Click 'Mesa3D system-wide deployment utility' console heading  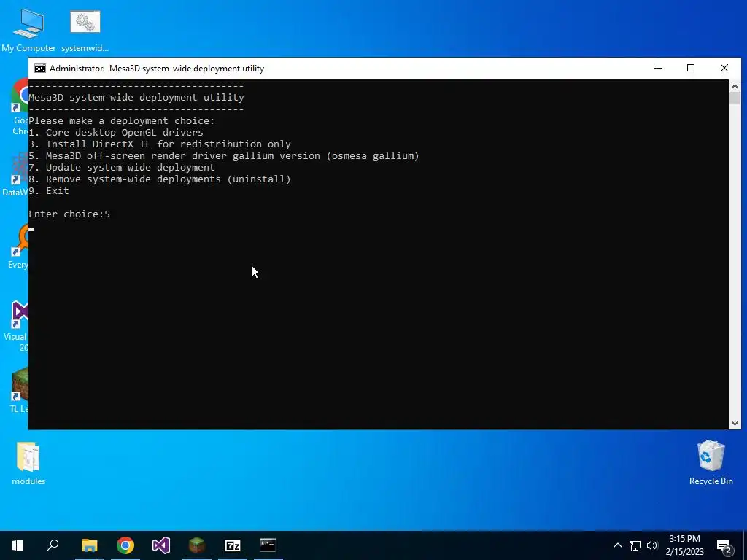pyautogui.click(x=136, y=97)
